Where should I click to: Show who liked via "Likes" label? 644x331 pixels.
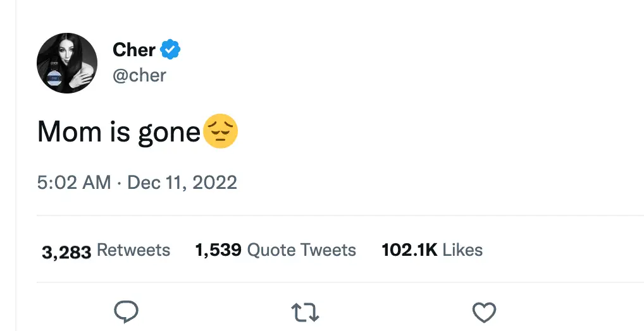[x=462, y=250]
